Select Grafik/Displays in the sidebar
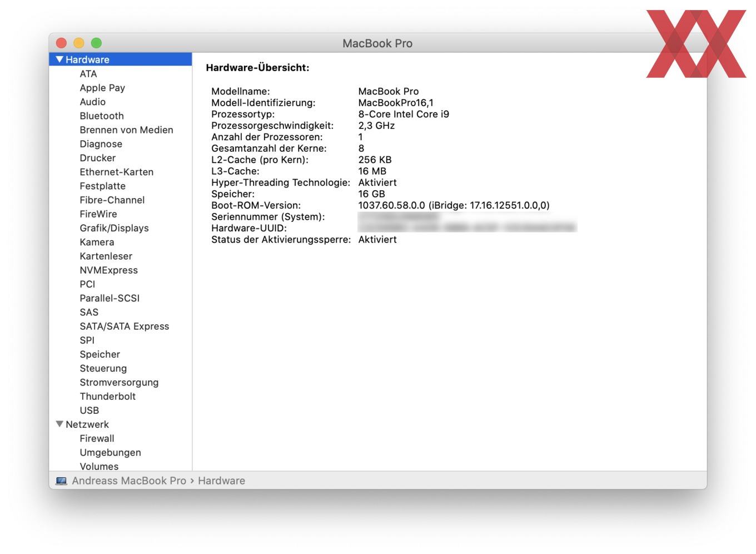756x554 pixels. [114, 228]
